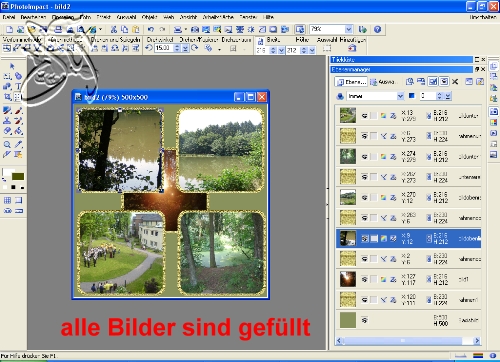Select the Bucket fill tool
Viewport: 500px width, 362px height.
click(18, 131)
